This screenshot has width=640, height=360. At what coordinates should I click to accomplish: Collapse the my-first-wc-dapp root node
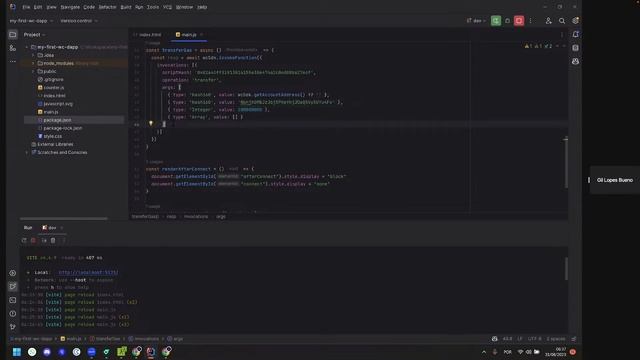(x=27, y=47)
